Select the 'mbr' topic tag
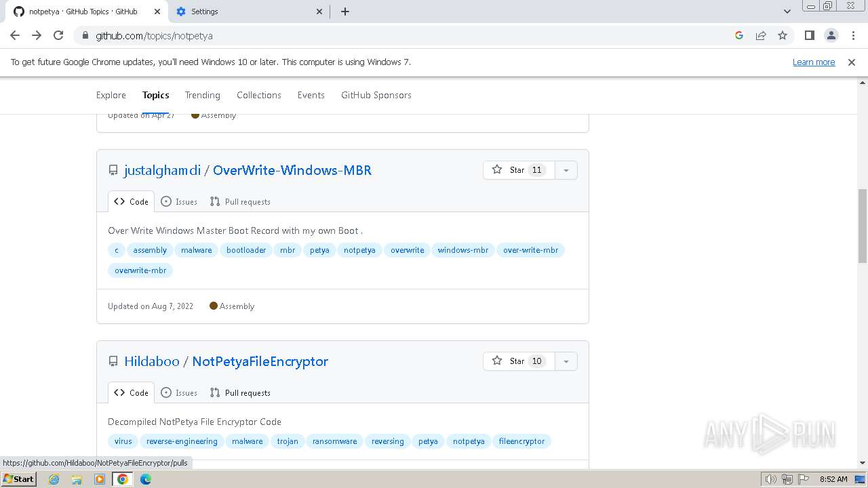Image resolution: width=868 pixels, height=488 pixels. pos(288,250)
